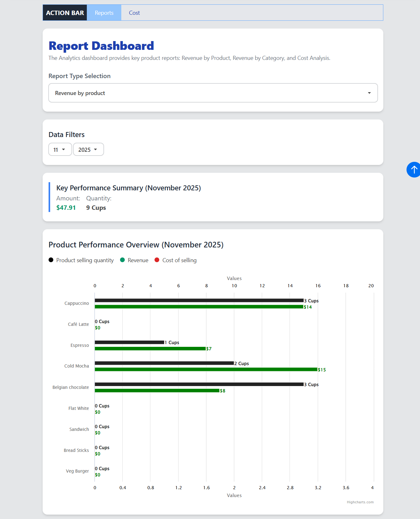Click the black Product selling quantity legend dot
Image resolution: width=420 pixels, height=519 pixels.
coord(51,260)
